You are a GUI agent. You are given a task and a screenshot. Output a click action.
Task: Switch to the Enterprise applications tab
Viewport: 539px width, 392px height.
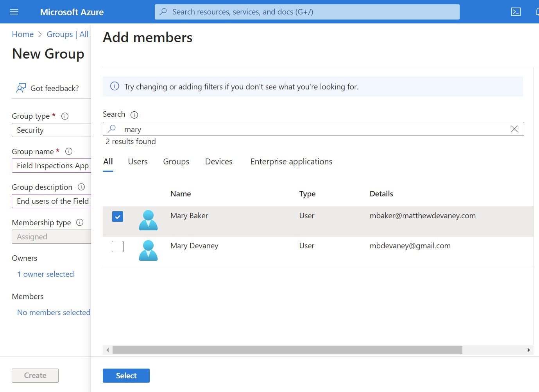coord(291,161)
